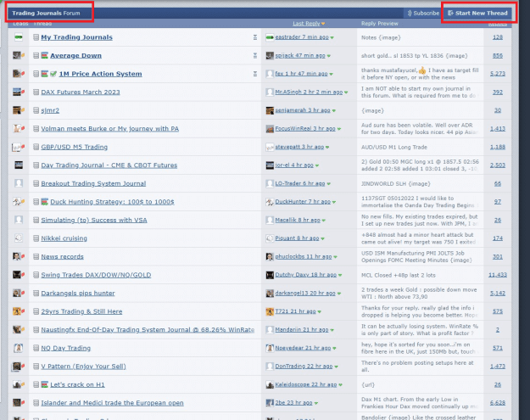This screenshot has height=420, width=530.
Task: Click thread page icon beside My Trading Journals
Action: (x=36, y=37)
